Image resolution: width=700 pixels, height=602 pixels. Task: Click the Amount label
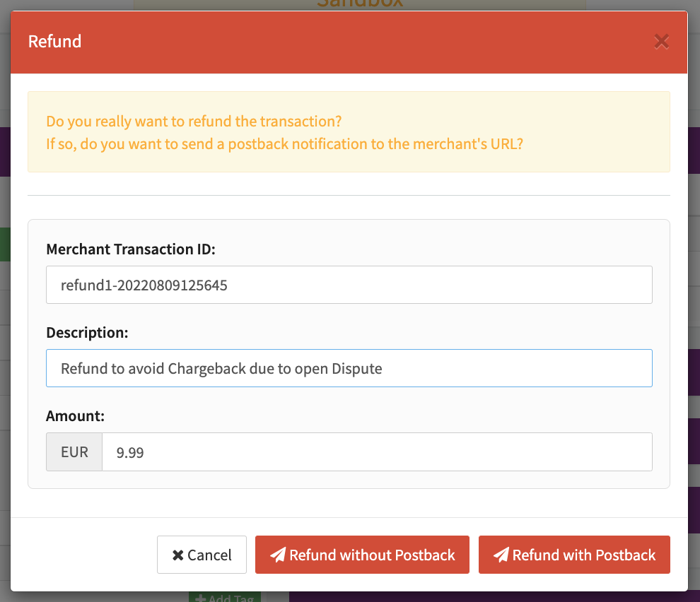[75, 416]
